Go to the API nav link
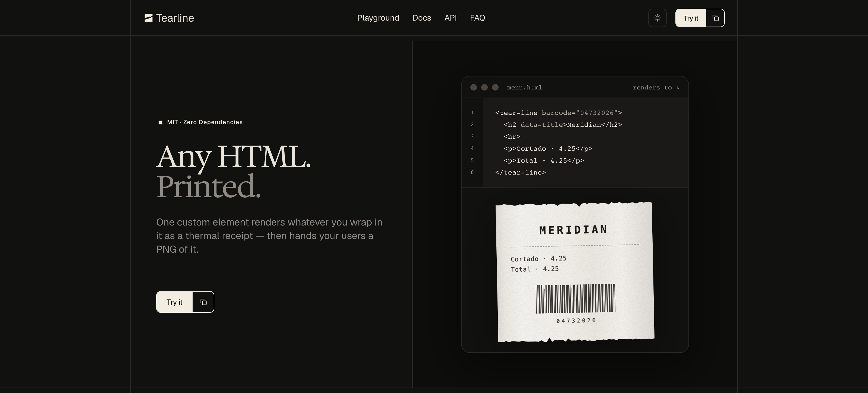The width and height of the screenshot is (868, 393). point(451,18)
